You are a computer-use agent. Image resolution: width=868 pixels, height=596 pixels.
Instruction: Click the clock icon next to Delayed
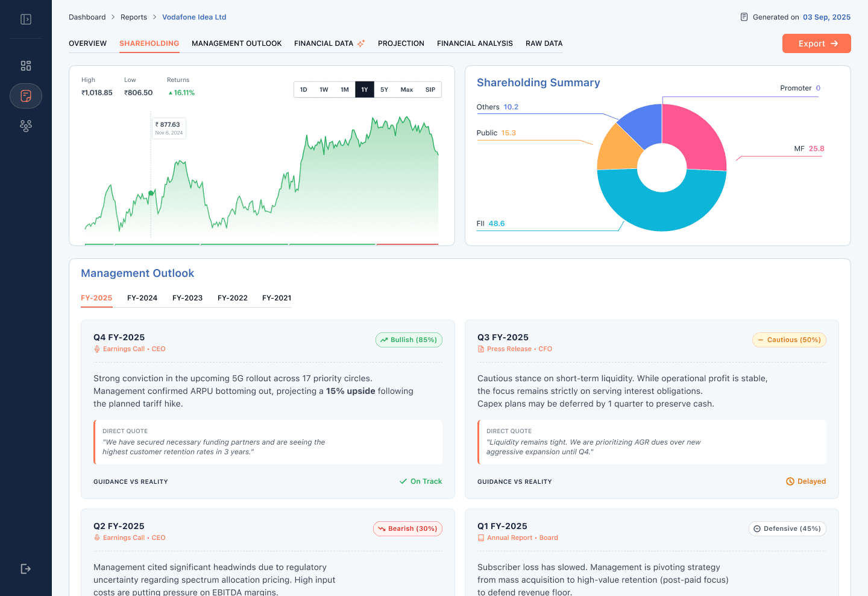pos(790,481)
